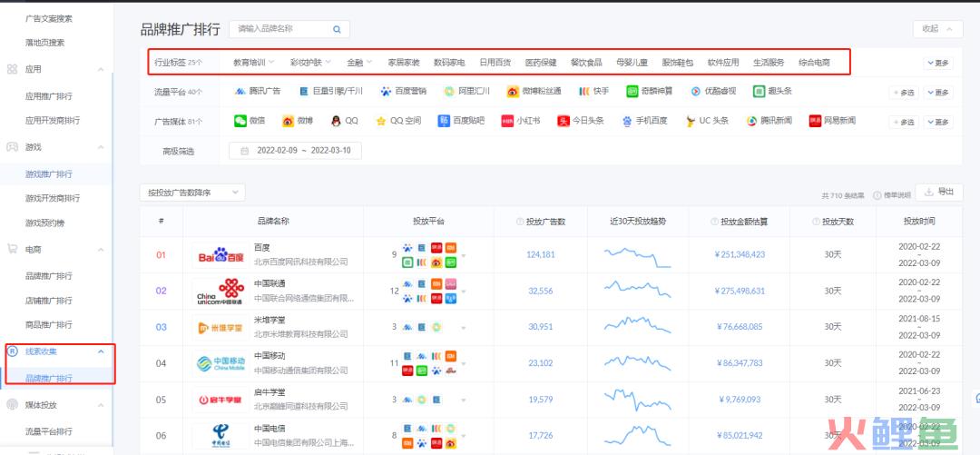Click the 导出 export button
Image resolution: width=980 pixels, height=455 pixels.
[x=939, y=193]
